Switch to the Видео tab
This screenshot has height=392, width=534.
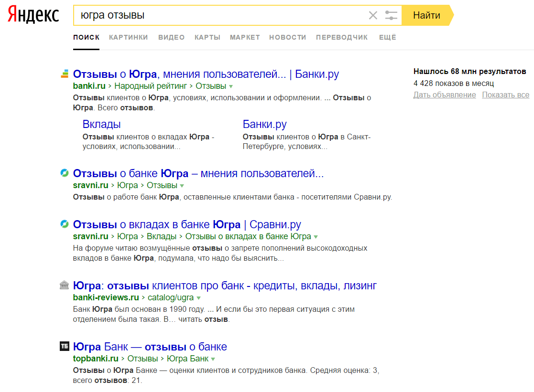pos(171,37)
